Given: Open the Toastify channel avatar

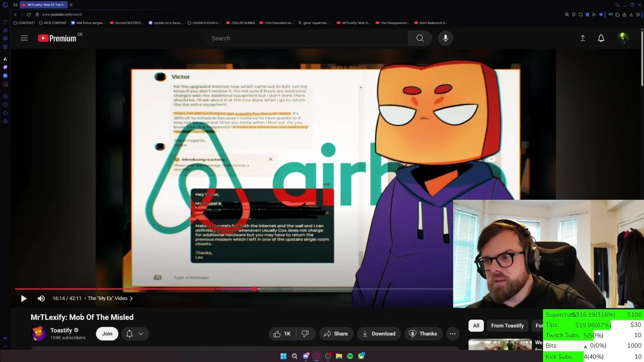Looking at the screenshot, I should pos(39,334).
